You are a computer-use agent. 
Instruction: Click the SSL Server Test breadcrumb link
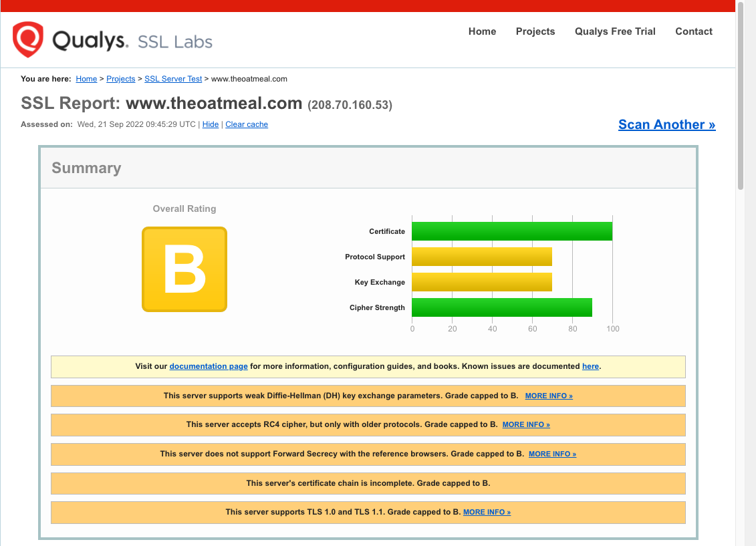173,79
